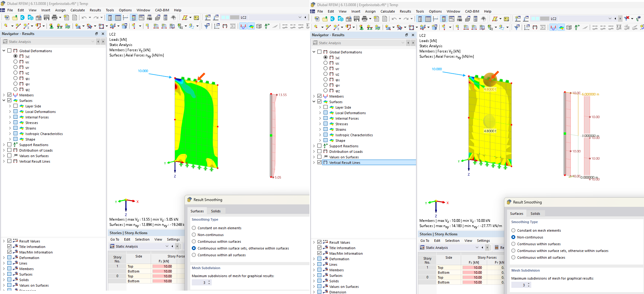The height and width of the screenshot is (294, 644).
Task: Open the Script Console icon in left toolbar
Action: click(x=142, y=17)
